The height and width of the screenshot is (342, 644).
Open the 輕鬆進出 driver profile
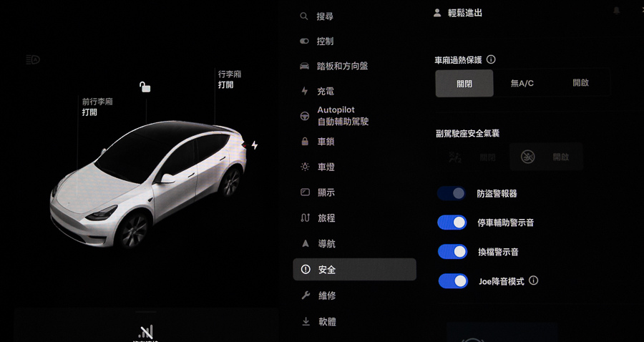click(x=465, y=13)
